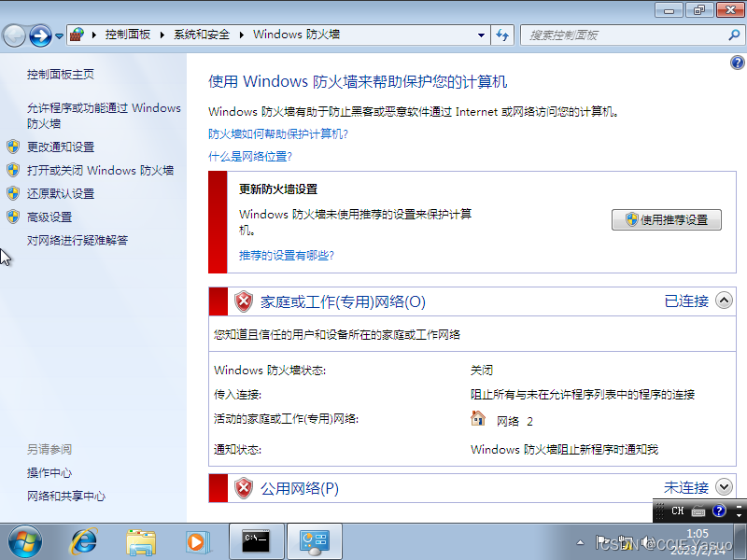Screen dimensions: 747x560
Task: Click the 使用推荐设置 button
Action: pos(667,220)
